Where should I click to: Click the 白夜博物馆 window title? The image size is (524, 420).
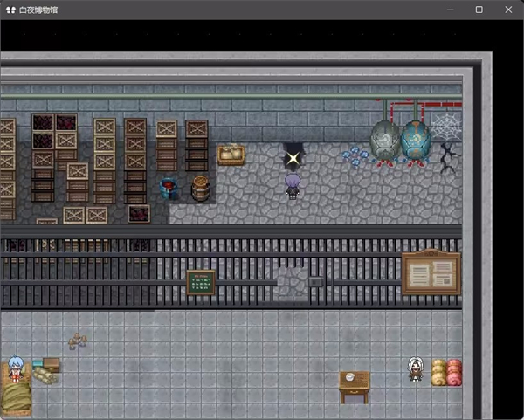(38, 10)
